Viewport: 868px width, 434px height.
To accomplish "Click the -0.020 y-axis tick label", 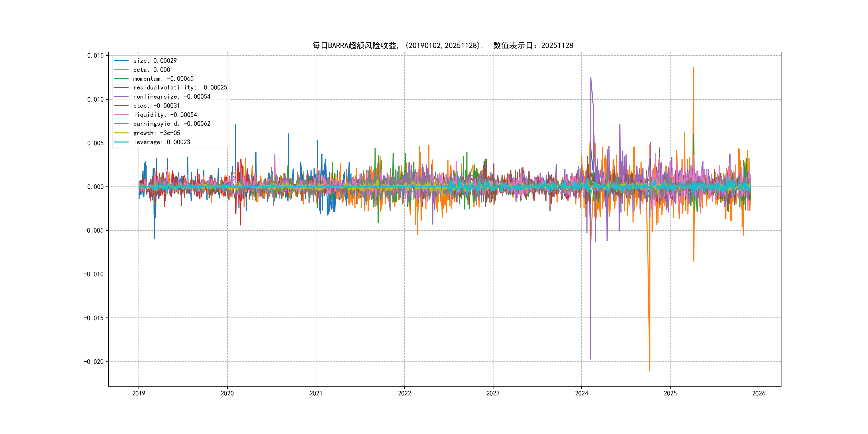I will click(x=94, y=362).
